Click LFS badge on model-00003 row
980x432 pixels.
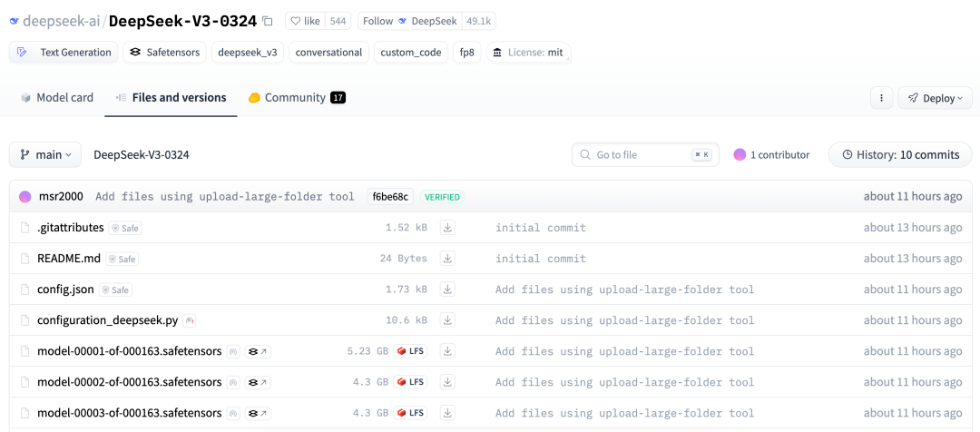[x=410, y=413]
